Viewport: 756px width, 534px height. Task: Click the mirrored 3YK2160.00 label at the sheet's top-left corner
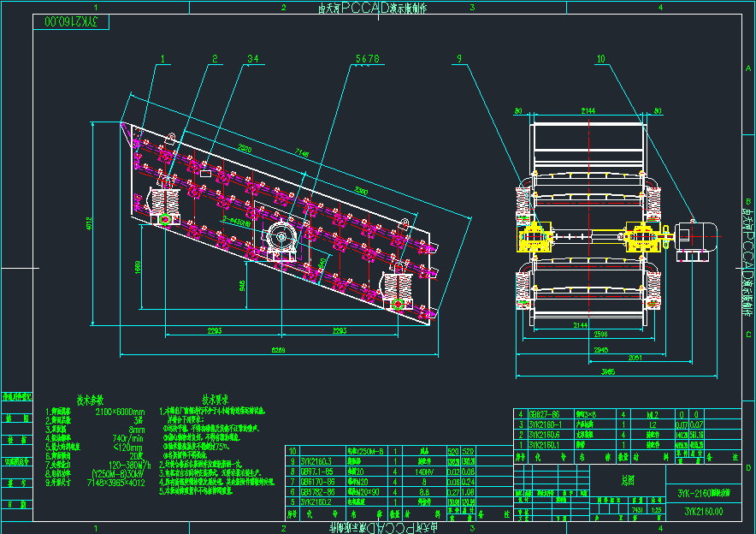(71, 21)
